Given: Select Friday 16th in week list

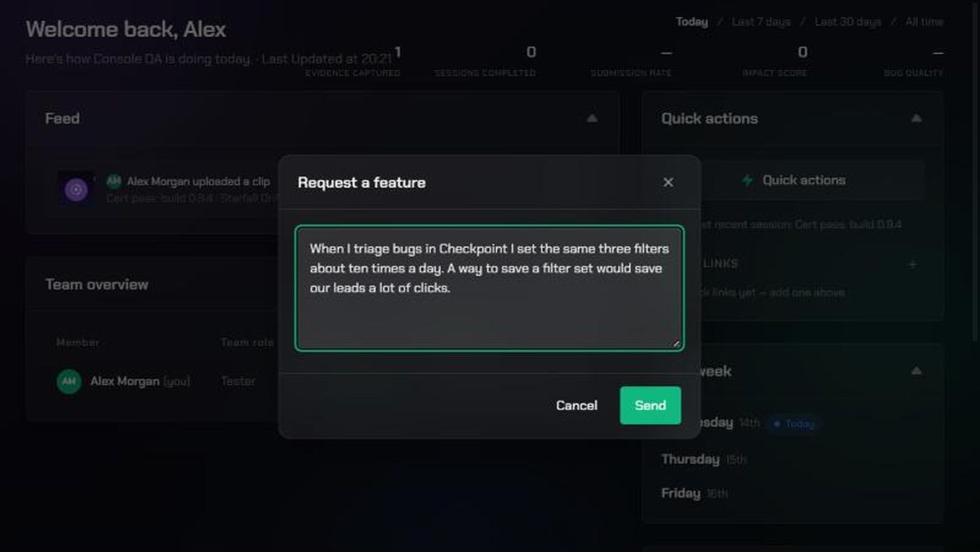Looking at the screenshot, I should coord(694,493).
